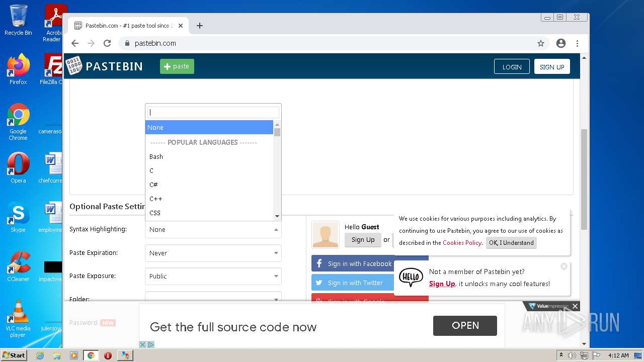
Task: Open Opera desktop shortcut
Action: coord(18,168)
